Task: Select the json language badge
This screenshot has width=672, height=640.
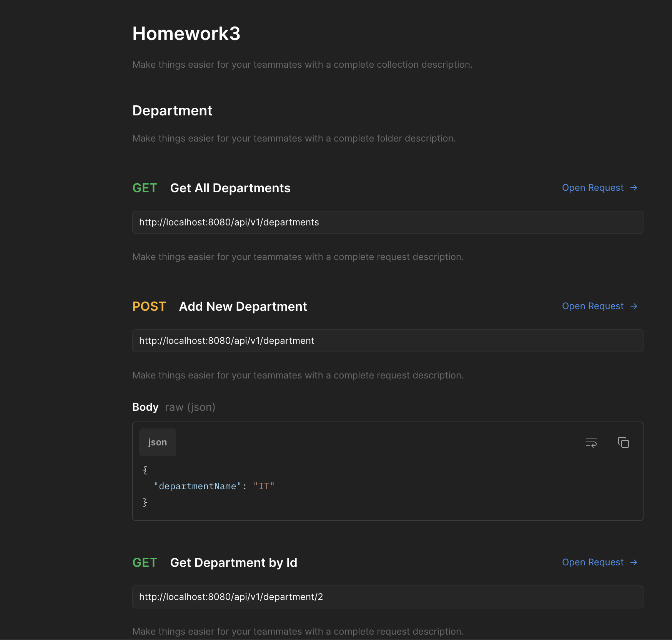Action: point(157,442)
